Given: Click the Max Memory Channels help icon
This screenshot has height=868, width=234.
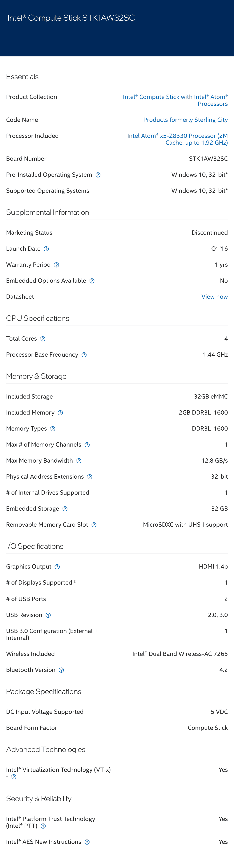Looking at the screenshot, I should pos(87,445).
